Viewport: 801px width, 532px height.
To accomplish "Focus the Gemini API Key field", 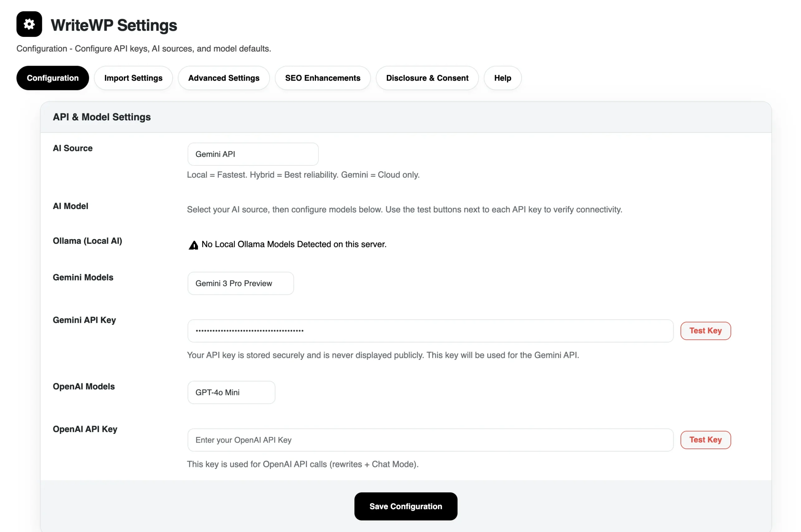I will click(x=430, y=331).
